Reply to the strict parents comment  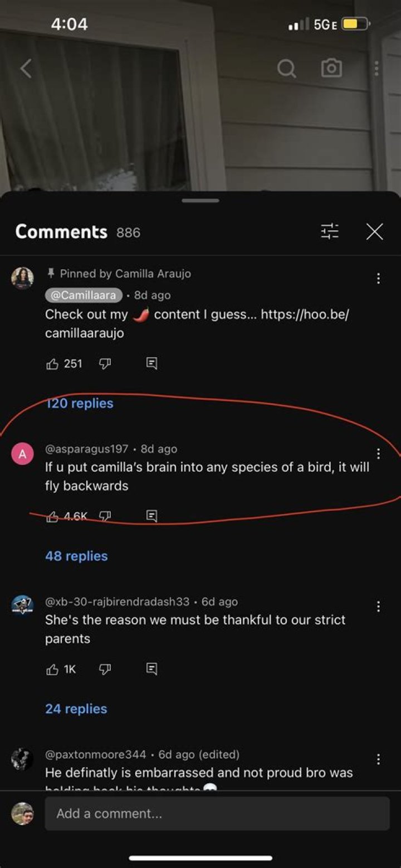[151, 669]
